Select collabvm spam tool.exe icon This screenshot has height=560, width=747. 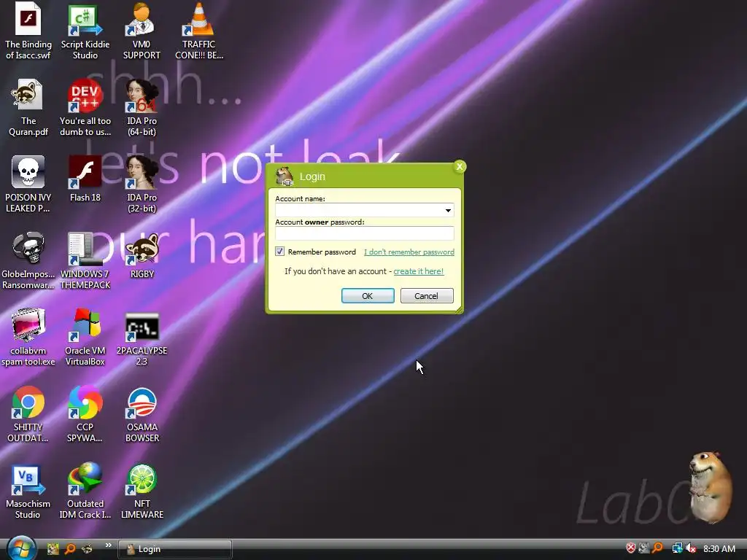pos(28,337)
